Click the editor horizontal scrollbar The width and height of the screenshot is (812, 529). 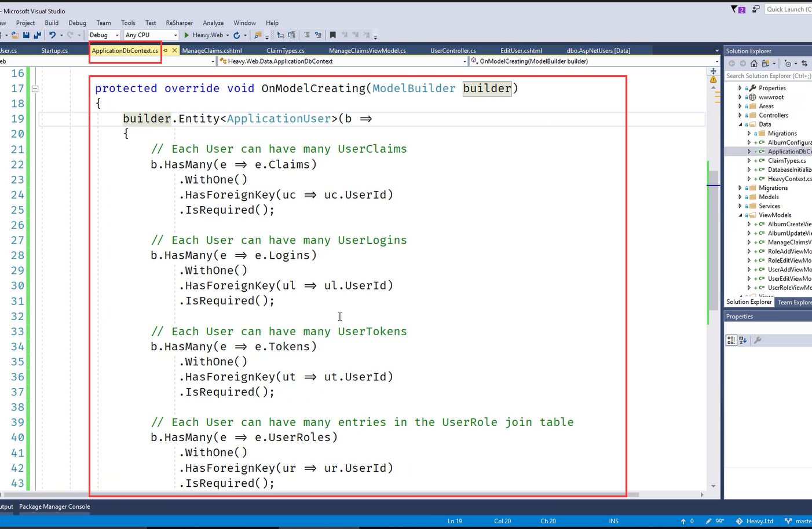tap(321, 495)
